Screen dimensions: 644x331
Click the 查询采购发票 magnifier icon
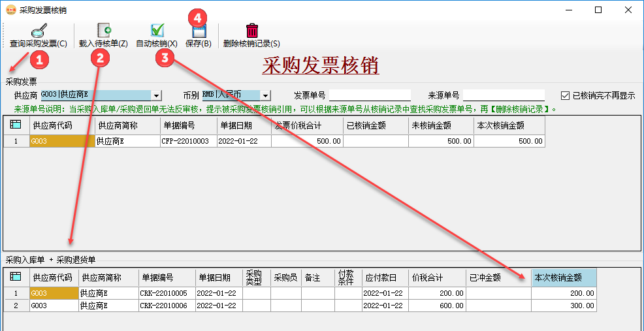[39, 31]
